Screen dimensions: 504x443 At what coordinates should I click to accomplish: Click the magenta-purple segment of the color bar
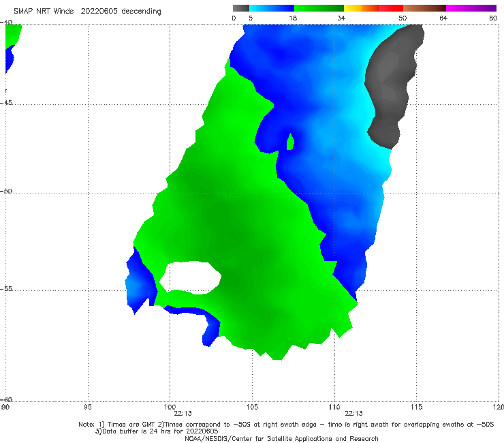click(x=471, y=8)
